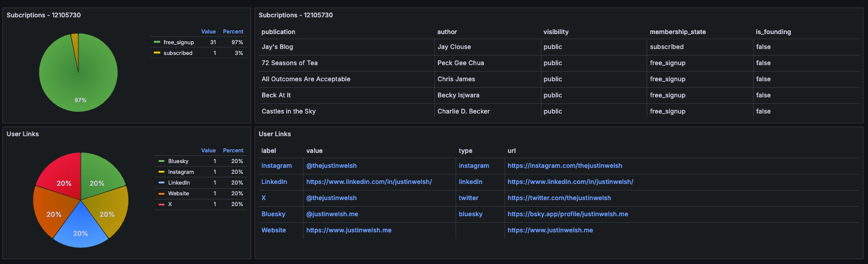
Task: Open the User Links table panel title
Action: [x=275, y=134]
